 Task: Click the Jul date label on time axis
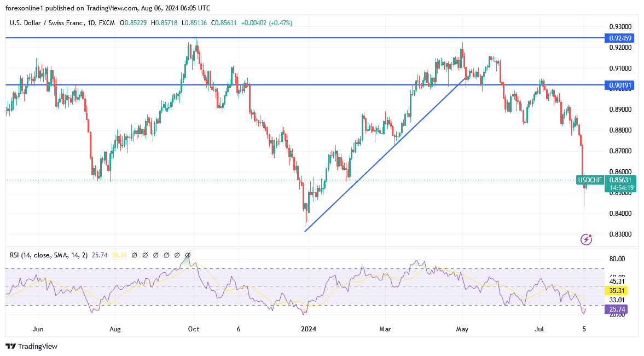point(539,329)
